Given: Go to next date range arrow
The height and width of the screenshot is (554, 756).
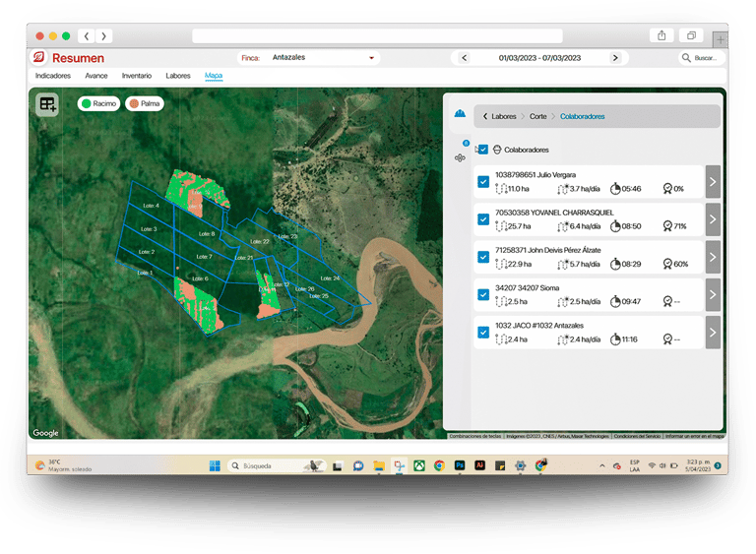Looking at the screenshot, I should click(x=615, y=58).
